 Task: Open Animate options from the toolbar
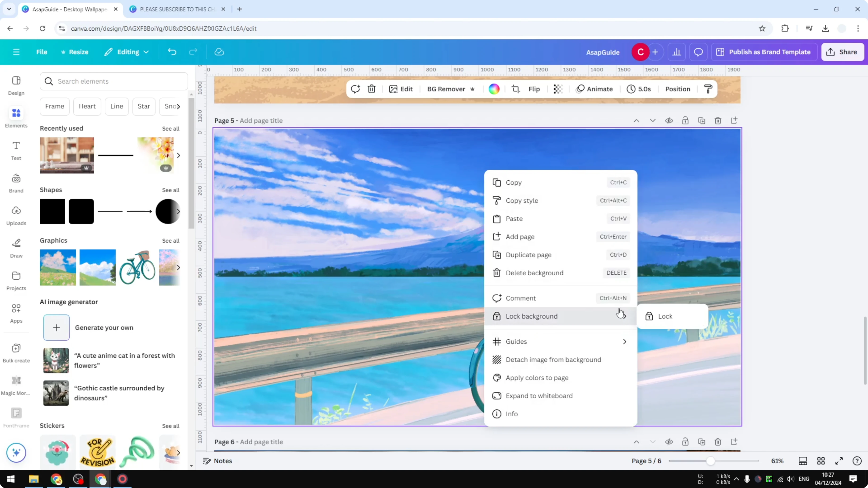pyautogui.click(x=595, y=89)
